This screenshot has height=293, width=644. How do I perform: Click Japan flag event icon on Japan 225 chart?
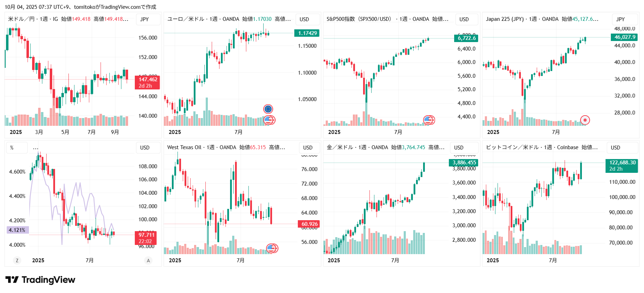click(585, 120)
